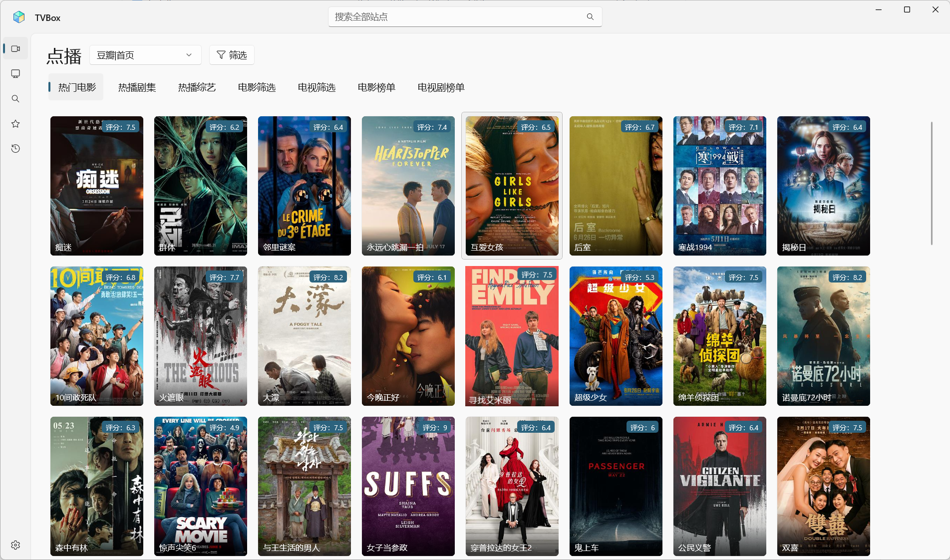950x560 pixels.
Task: Open the 揭秘日 movie poster
Action: (x=824, y=186)
